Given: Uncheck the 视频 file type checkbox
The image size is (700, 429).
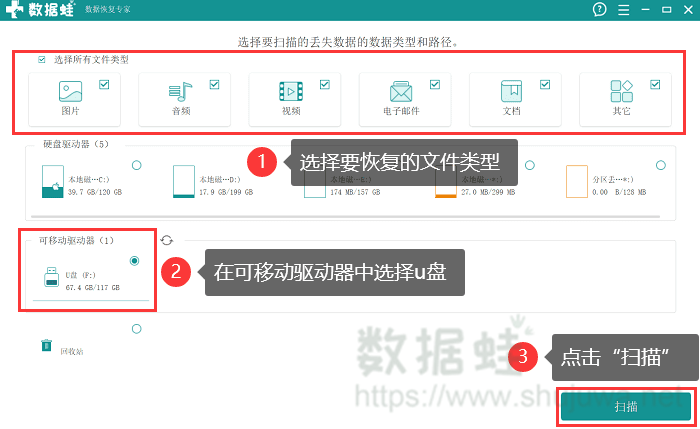Looking at the screenshot, I should pos(325,84).
